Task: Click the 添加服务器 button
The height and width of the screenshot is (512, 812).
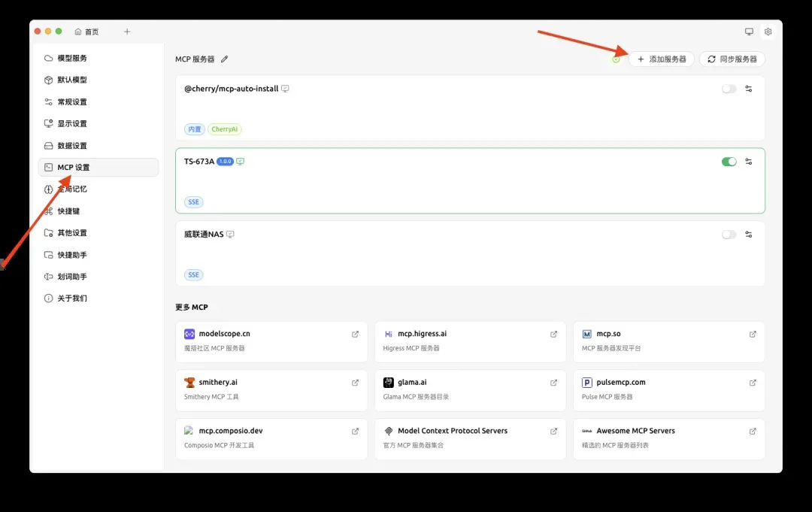Action: 661,59
